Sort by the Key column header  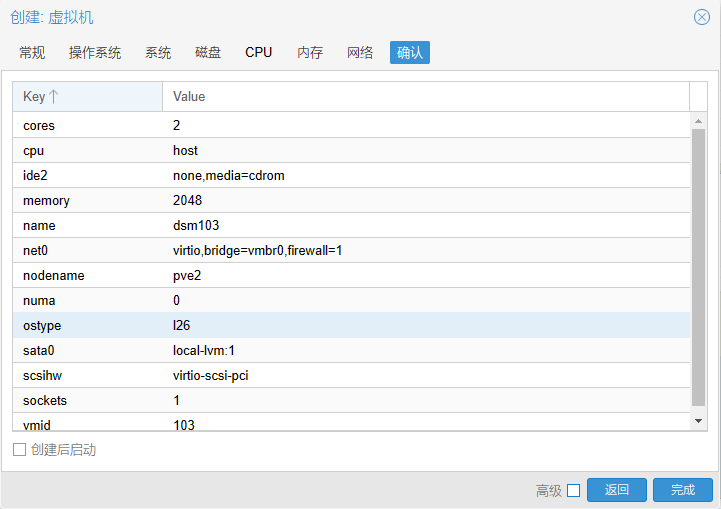[x=87, y=97]
